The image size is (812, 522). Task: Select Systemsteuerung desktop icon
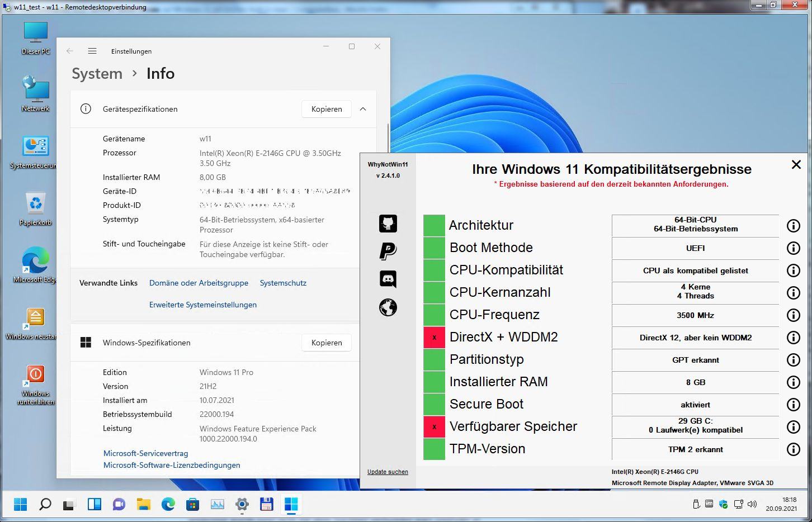pyautogui.click(x=35, y=152)
